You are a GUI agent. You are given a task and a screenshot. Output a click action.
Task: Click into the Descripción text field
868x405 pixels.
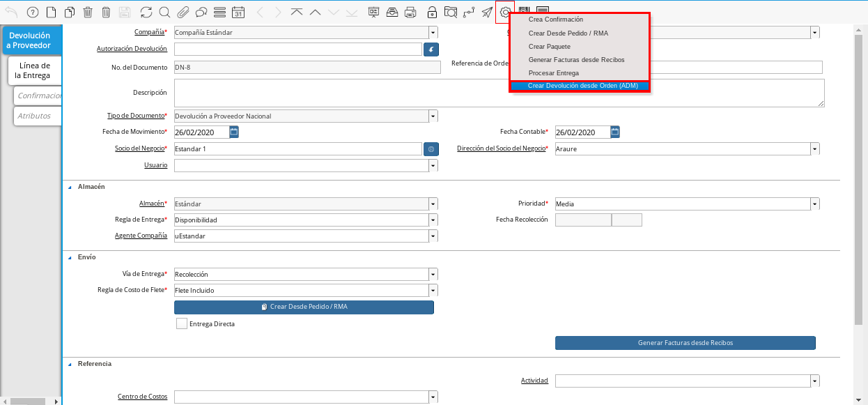pyautogui.click(x=499, y=93)
